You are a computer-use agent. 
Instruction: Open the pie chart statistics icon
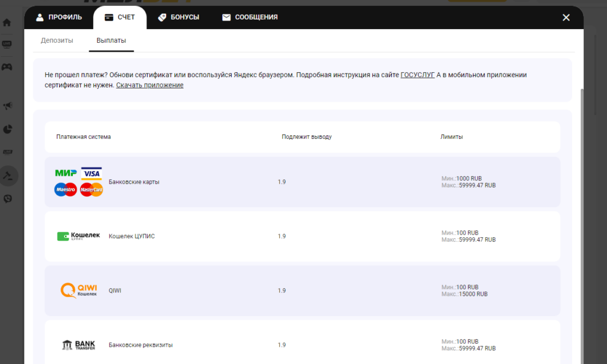click(8, 129)
